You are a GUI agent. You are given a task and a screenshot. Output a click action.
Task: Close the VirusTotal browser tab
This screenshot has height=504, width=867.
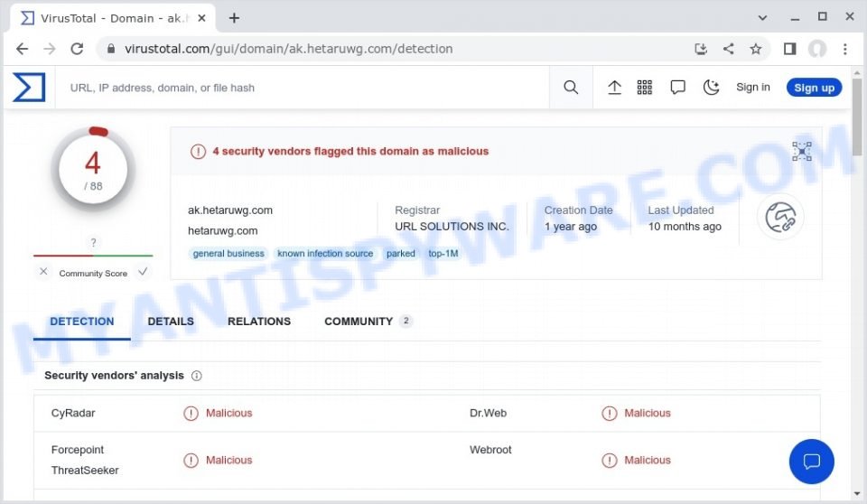coord(201,18)
